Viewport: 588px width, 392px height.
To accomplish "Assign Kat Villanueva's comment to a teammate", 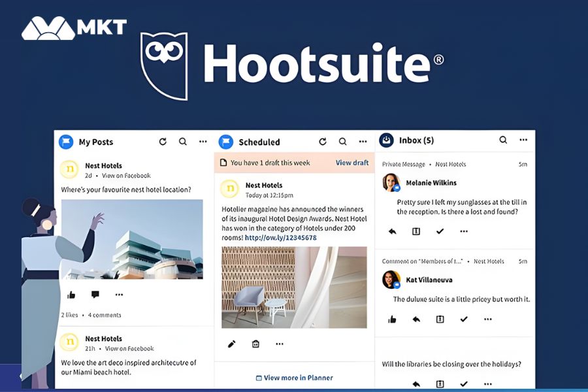I will point(440,319).
